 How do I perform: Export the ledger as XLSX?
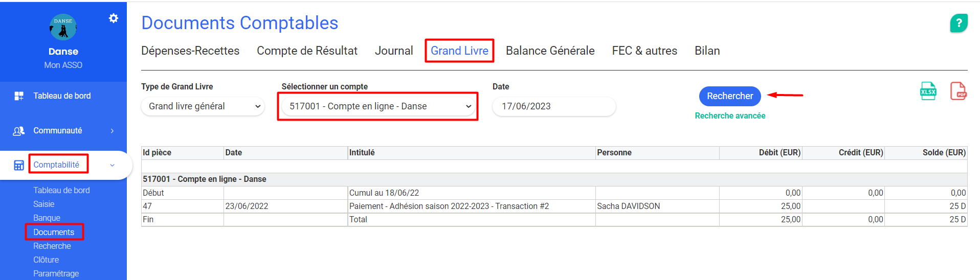(928, 91)
